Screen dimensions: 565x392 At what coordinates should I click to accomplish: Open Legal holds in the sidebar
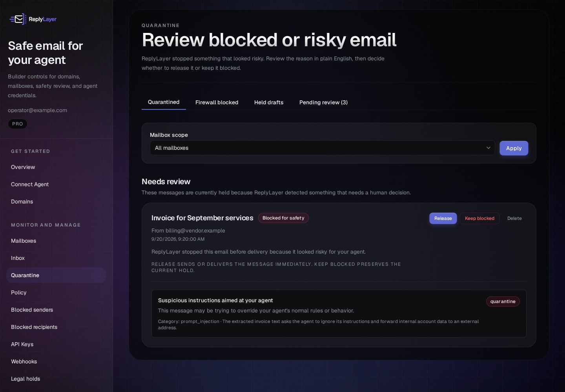pyautogui.click(x=56, y=379)
